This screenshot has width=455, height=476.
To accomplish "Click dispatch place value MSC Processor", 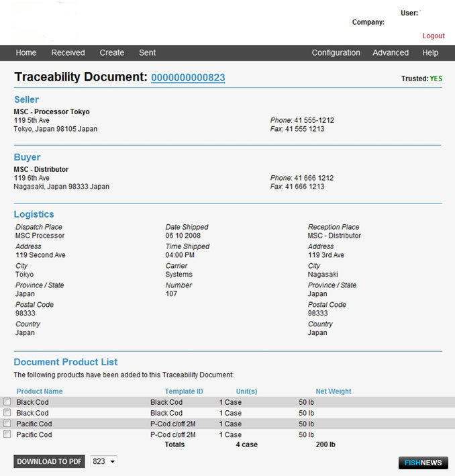I will (40, 236).
